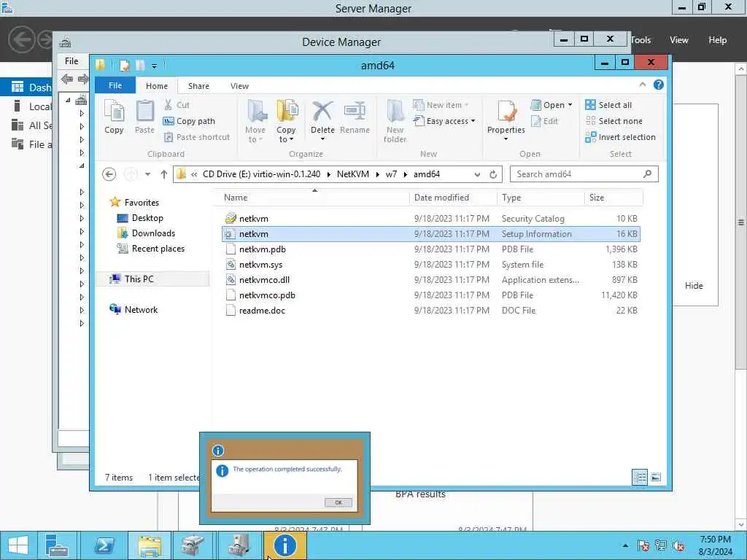The image size is (747, 560).
Task: Click the Properties icon in ribbon
Action: tap(506, 121)
